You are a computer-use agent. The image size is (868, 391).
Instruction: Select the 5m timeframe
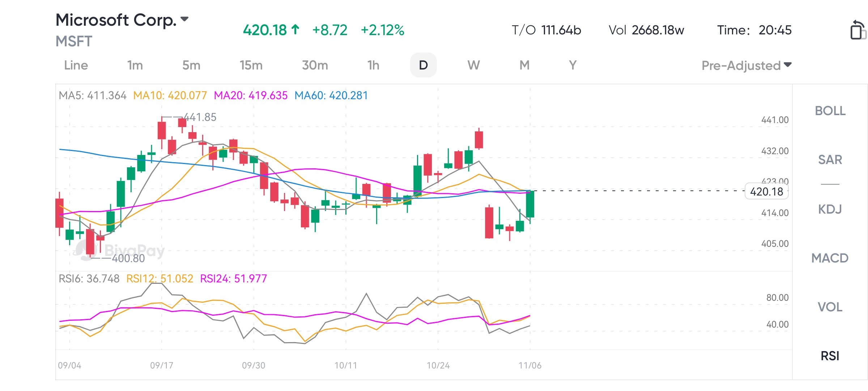pos(191,65)
